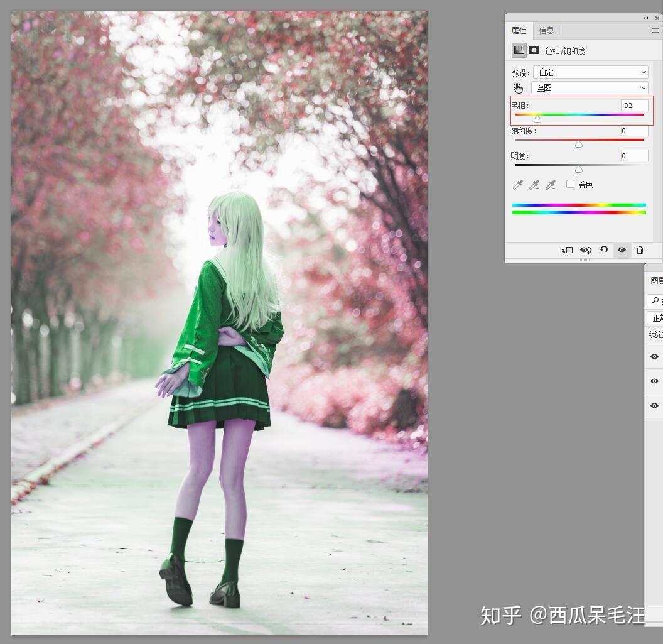Delete this adjustment layer with trash icon
Image resolution: width=663 pixels, height=644 pixels.
640,250
